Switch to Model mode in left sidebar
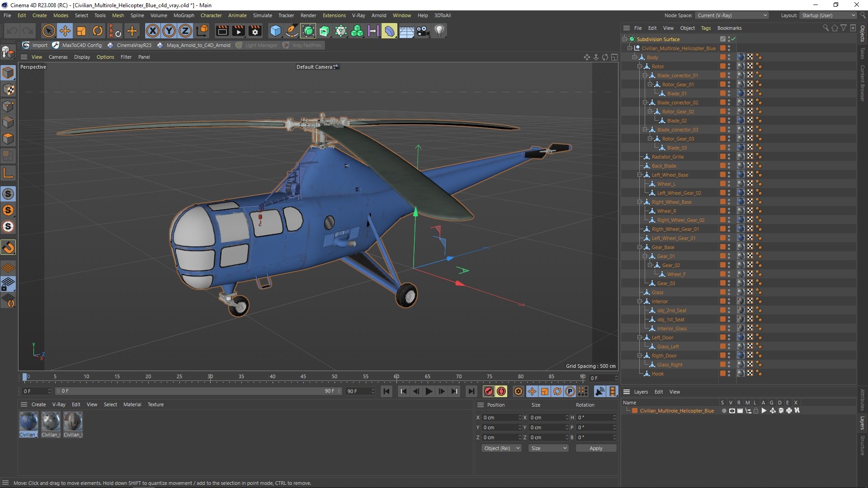Image resolution: width=868 pixels, height=488 pixels. [x=8, y=73]
